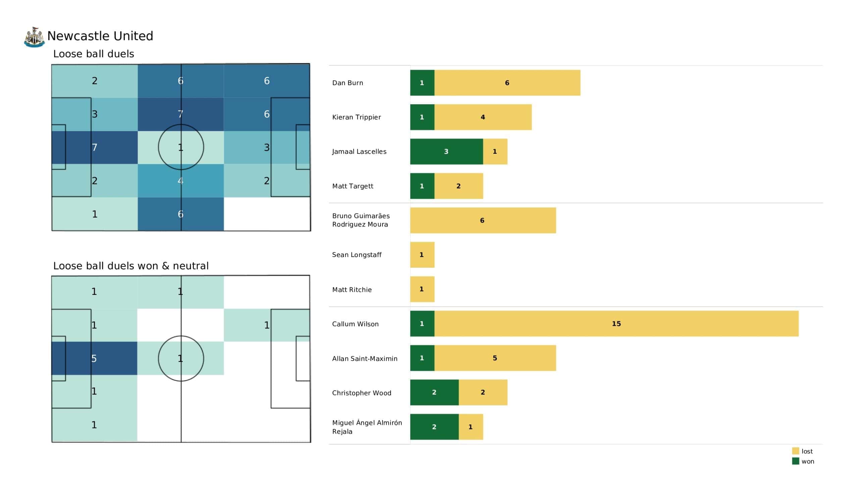Click Matt Ritchie's yellow lost bar
The image size is (859, 504).
pyautogui.click(x=422, y=289)
